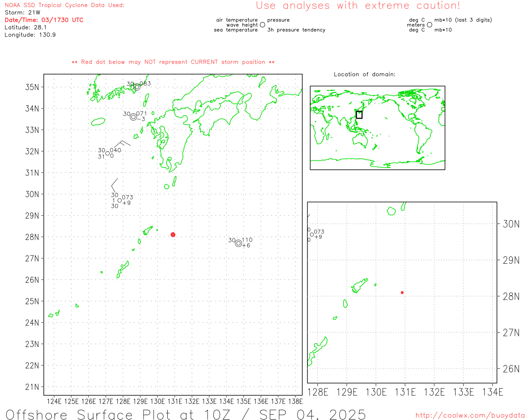
Task: Click the '35N' latitude label on the main map
Action: (32, 87)
